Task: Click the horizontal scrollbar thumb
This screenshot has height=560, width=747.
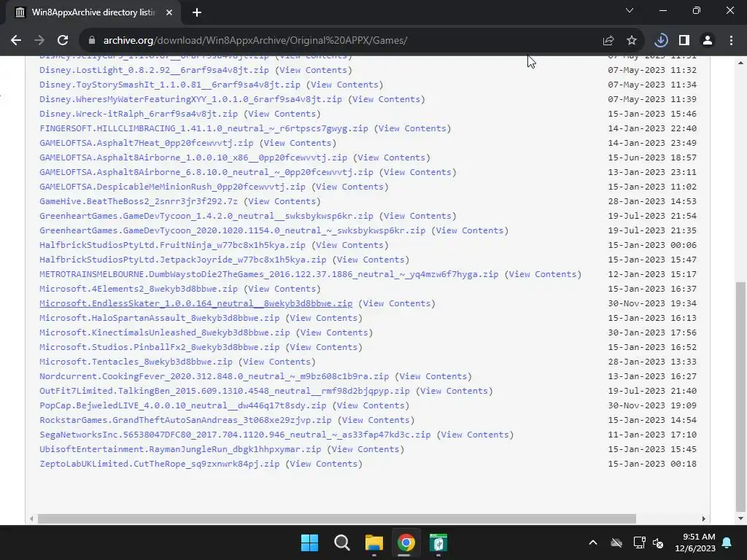Action: point(337,518)
